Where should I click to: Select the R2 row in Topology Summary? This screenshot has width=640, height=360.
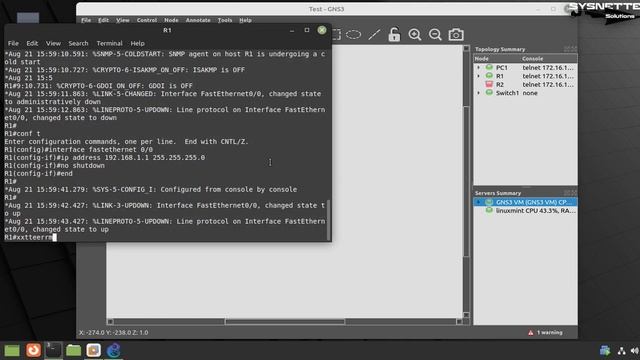pyautogui.click(x=525, y=84)
